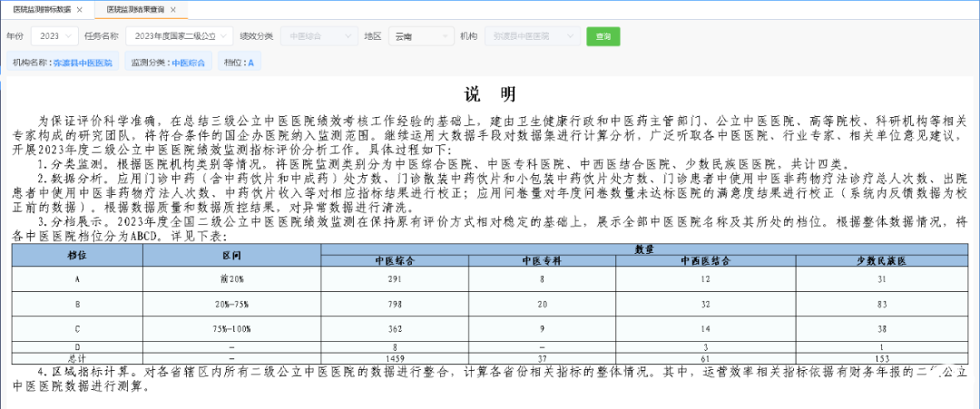Click the value 14 in 中西医结合 column

pyautogui.click(x=706, y=328)
